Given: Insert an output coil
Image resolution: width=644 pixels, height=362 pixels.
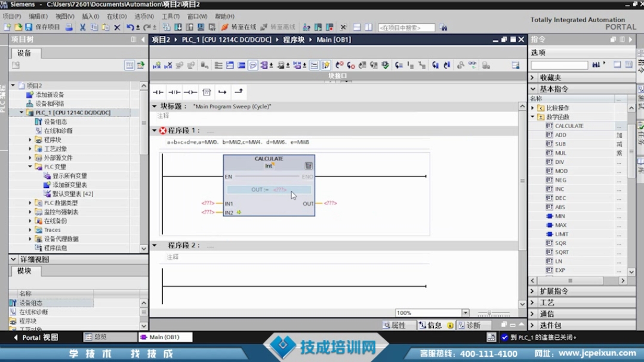Looking at the screenshot, I should (x=190, y=92).
